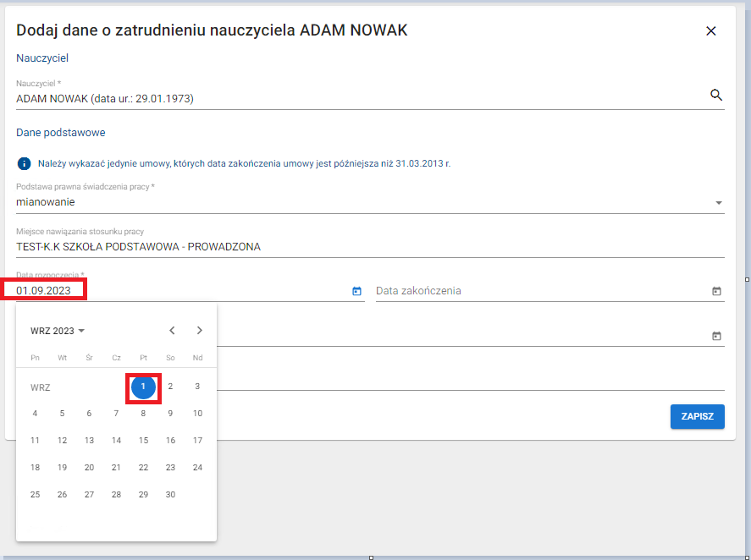Go to next month in calendar
This screenshot has height=560, width=751.
[x=199, y=331]
